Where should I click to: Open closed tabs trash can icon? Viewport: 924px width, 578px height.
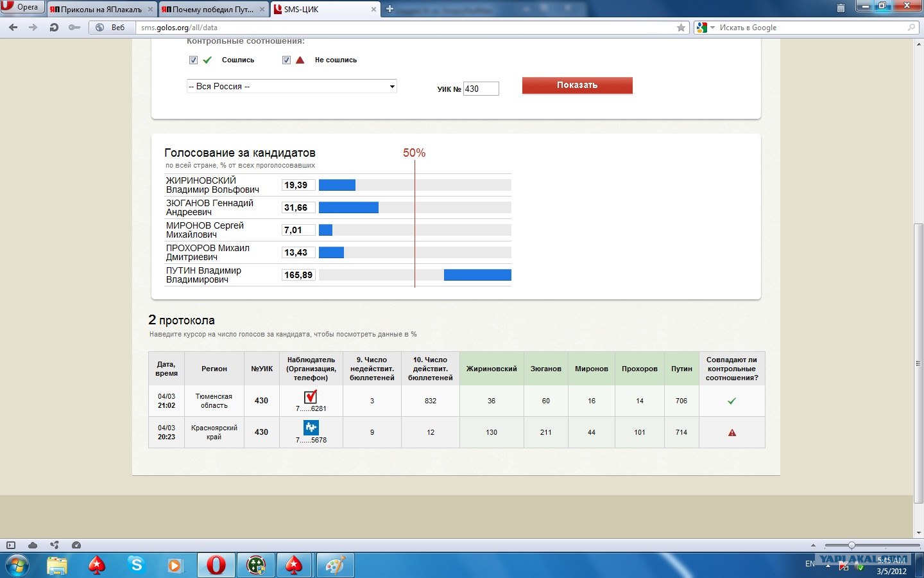click(x=841, y=8)
